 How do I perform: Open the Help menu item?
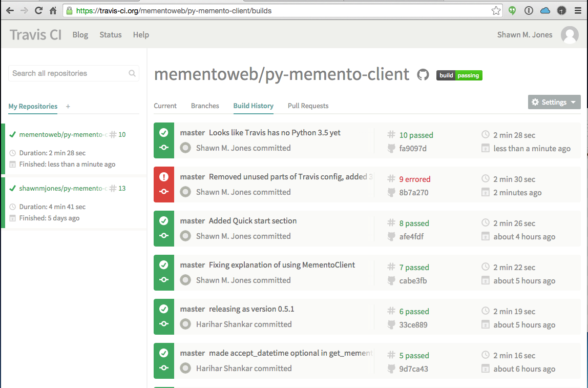[x=141, y=35]
